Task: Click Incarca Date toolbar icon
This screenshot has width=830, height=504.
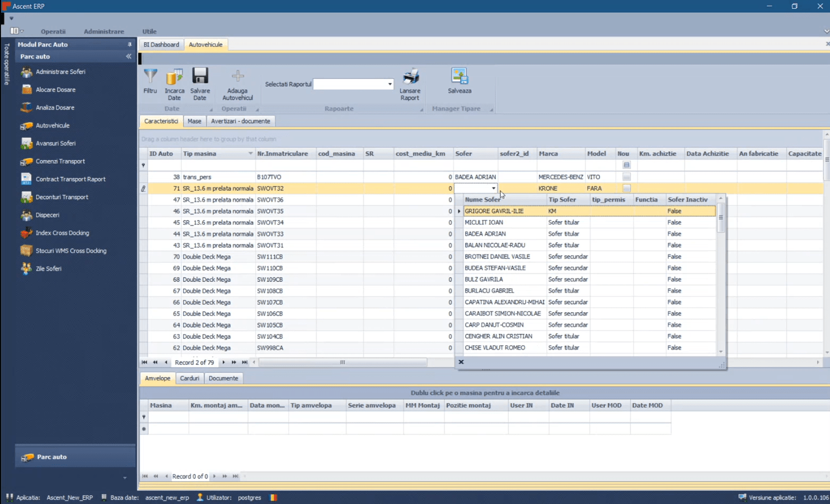Action: pyautogui.click(x=175, y=77)
